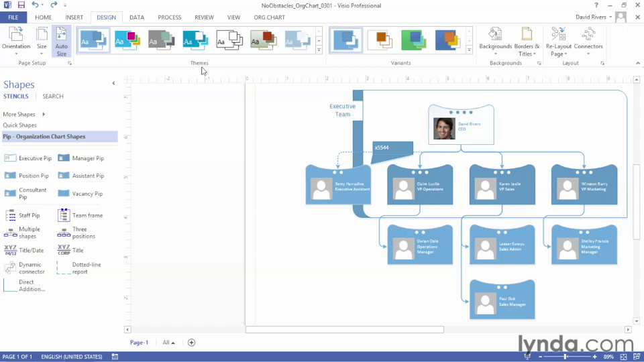Expand the More Shapes menu
Screen dimensions: 644x362
24,114
